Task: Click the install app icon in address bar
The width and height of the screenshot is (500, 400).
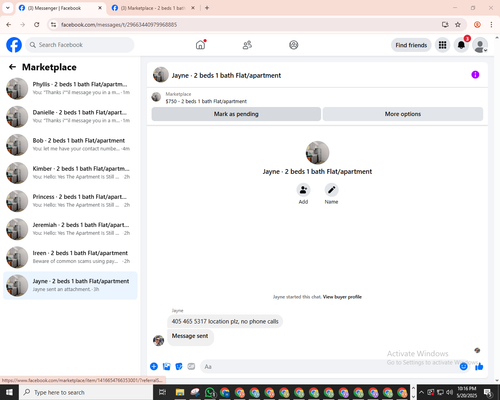Action: (x=445, y=24)
